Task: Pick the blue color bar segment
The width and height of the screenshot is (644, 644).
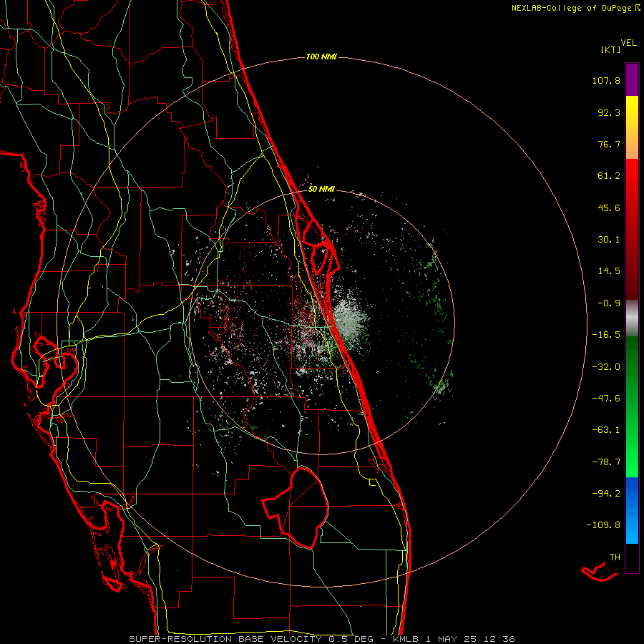Action: point(632,510)
